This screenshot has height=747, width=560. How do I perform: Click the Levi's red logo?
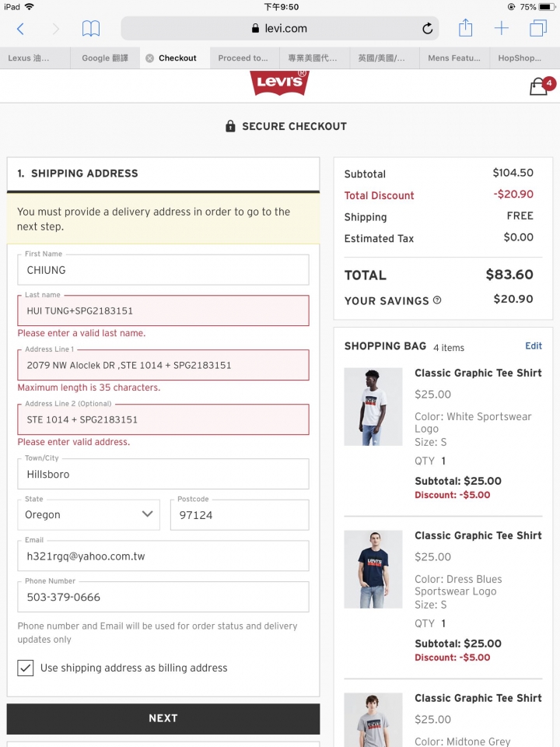pyautogui.click(x=279, y=83)
